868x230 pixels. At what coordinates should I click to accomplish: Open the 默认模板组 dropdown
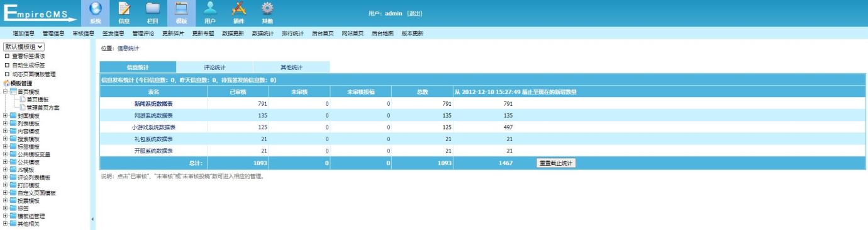click(x=24, y=47)
